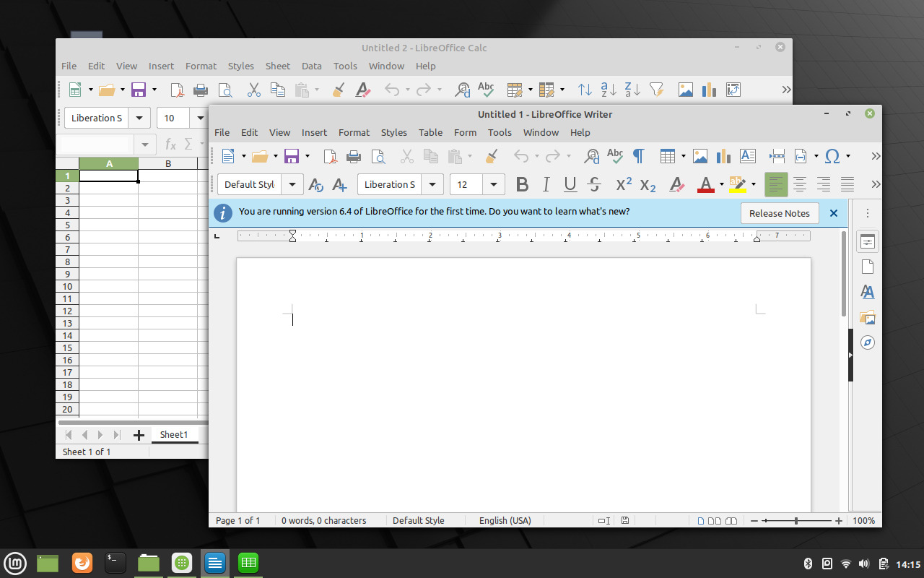Toggle Formatting Marks pilcrow icon

pos(638,156)
